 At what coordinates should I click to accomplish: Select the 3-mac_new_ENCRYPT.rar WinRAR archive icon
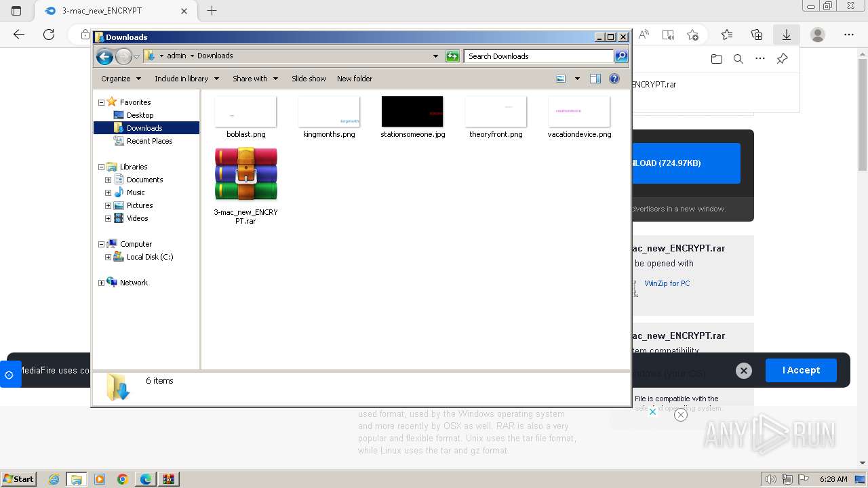(x=246, y=175)
